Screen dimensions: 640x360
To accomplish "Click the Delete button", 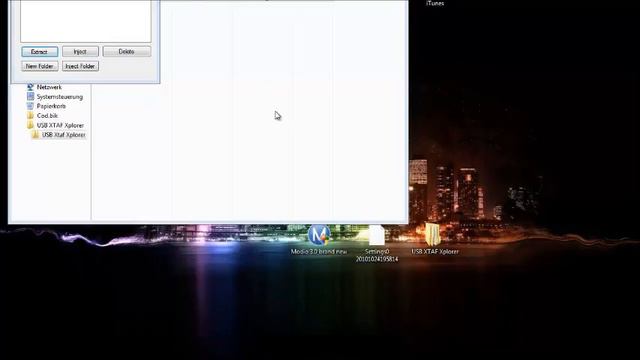I will (x=127, y=52).
